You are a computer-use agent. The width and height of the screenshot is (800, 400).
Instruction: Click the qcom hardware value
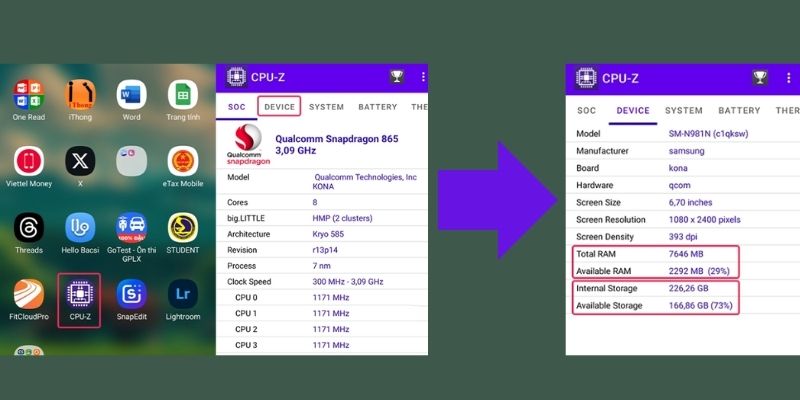pos(679,185)
